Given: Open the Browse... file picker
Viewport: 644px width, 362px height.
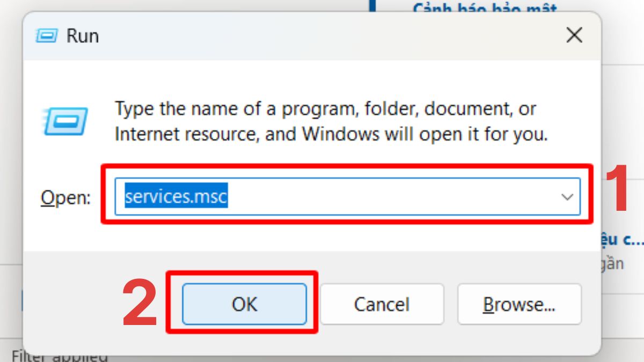Looking at the screenshot, I should click(x=519, y=305).
